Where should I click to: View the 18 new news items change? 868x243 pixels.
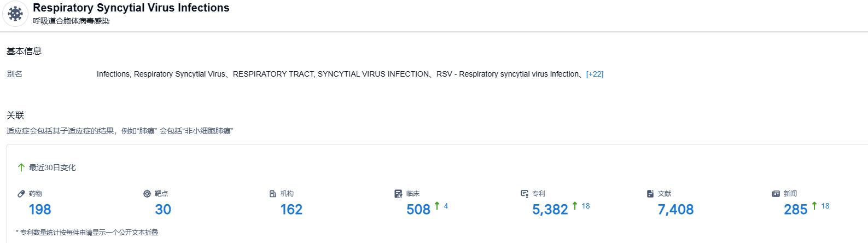coord(825,206)
